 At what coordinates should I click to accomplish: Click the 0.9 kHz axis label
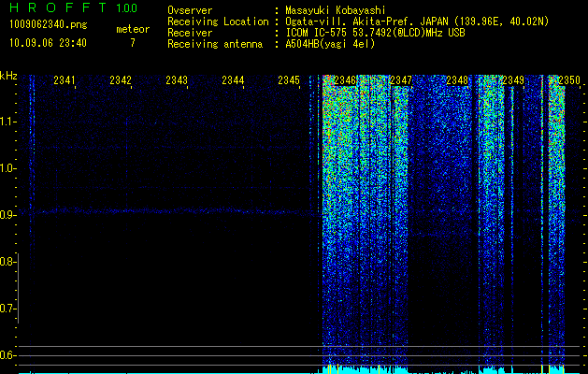click(7, 215)
